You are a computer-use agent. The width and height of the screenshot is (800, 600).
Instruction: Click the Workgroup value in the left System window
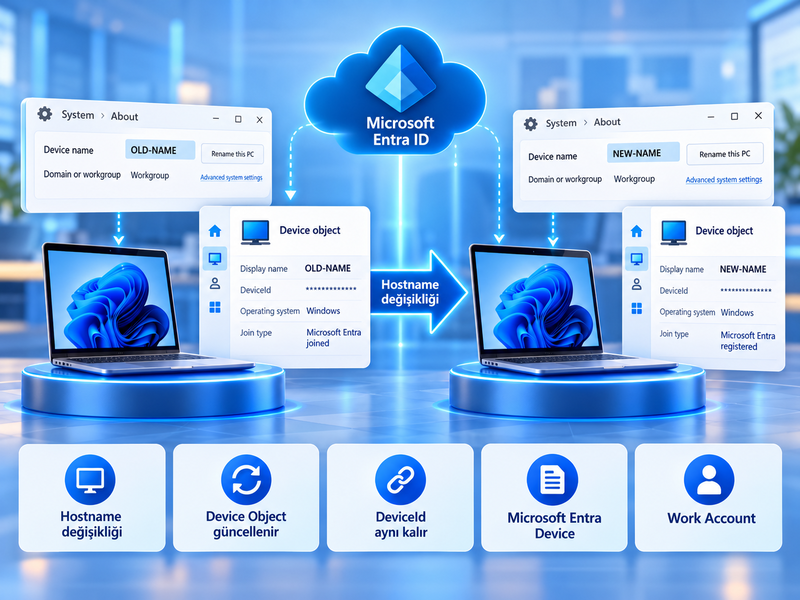[x=149, y=175]
